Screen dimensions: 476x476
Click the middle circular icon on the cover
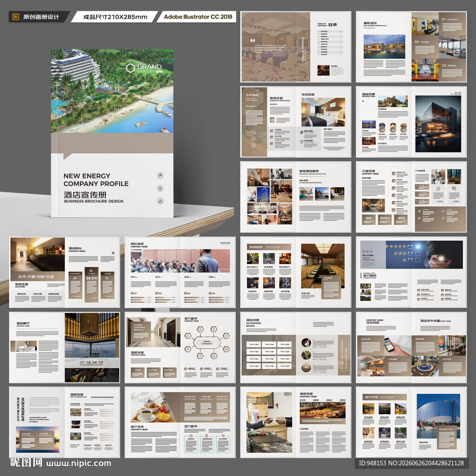coord(160,188)
